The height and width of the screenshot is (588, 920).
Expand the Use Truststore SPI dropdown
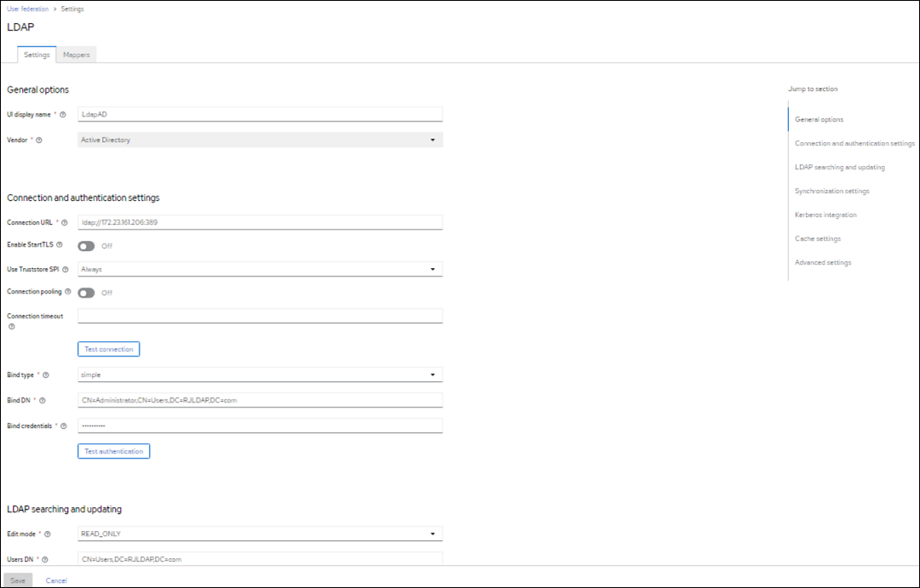click(x=260, y=269)
